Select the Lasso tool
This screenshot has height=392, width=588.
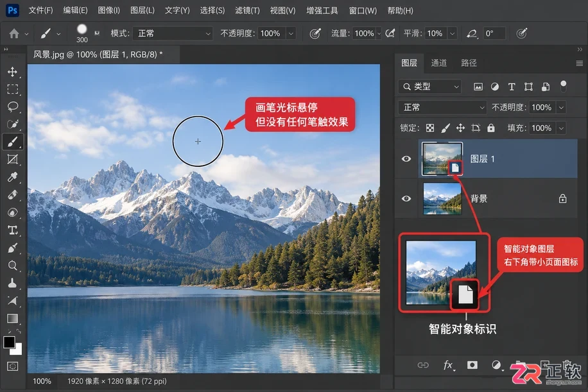coord(12,107)
